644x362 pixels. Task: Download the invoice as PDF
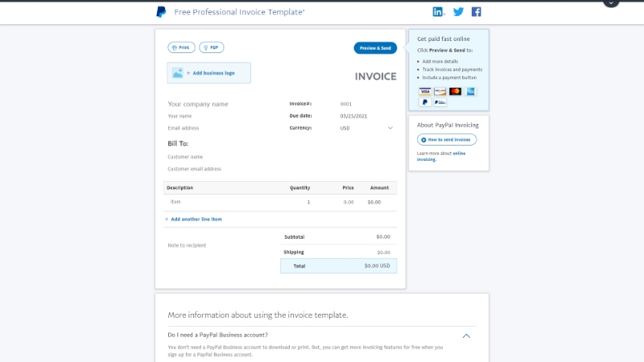(212, 47)
